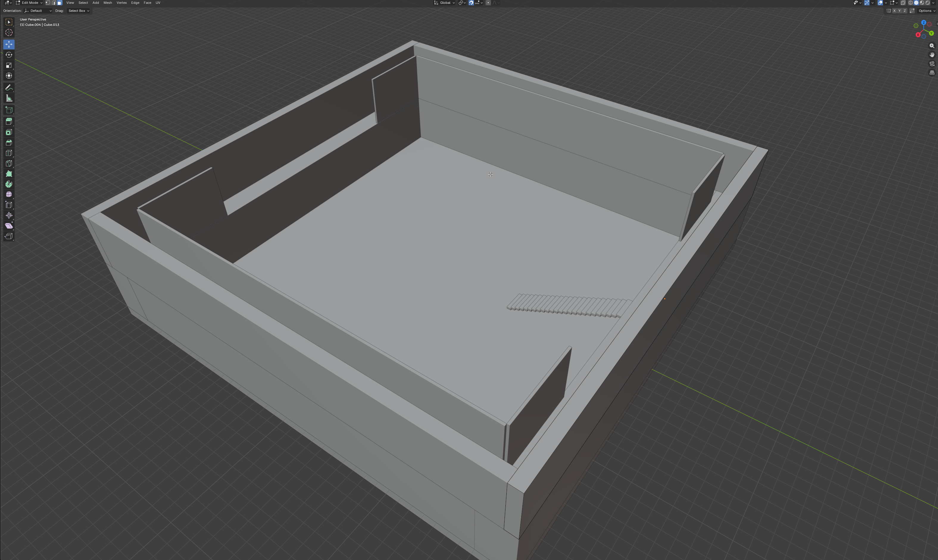Toggle X-ray view button
The image size is (938, 560).
(x=903, y=3)
